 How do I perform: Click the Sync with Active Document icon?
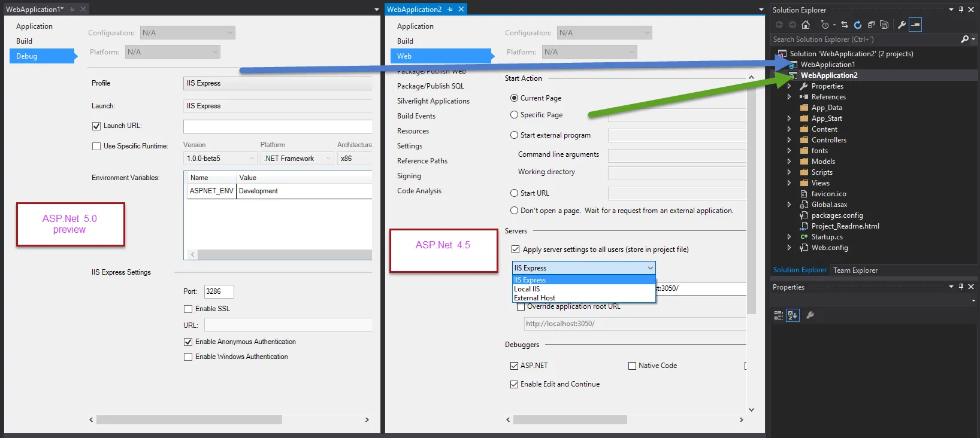tap(845, 25)
